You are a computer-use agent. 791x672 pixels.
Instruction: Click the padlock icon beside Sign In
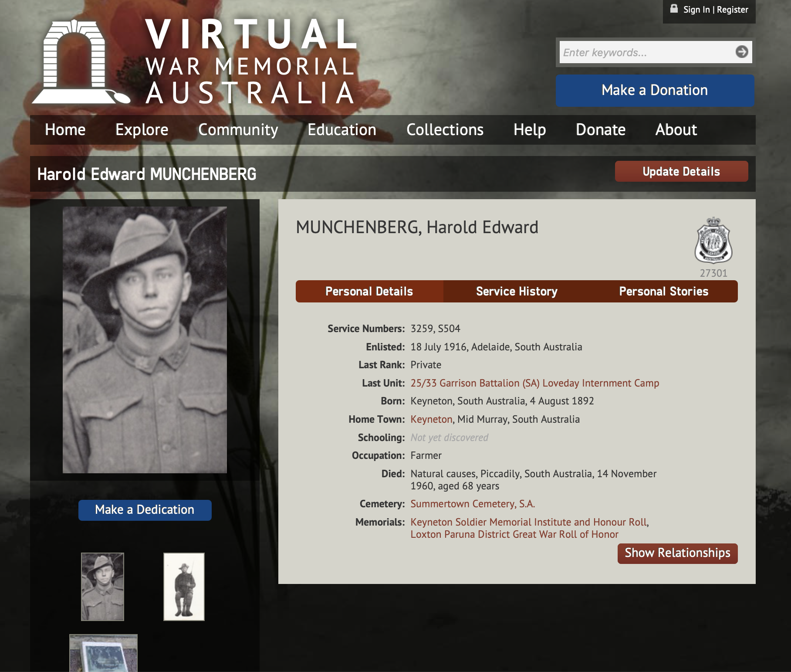(x=674, y=9)
